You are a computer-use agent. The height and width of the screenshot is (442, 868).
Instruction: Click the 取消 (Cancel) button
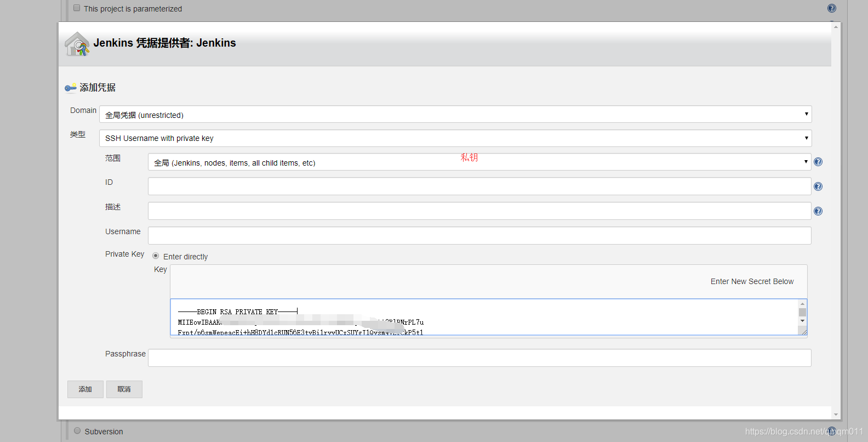[124, 389]
